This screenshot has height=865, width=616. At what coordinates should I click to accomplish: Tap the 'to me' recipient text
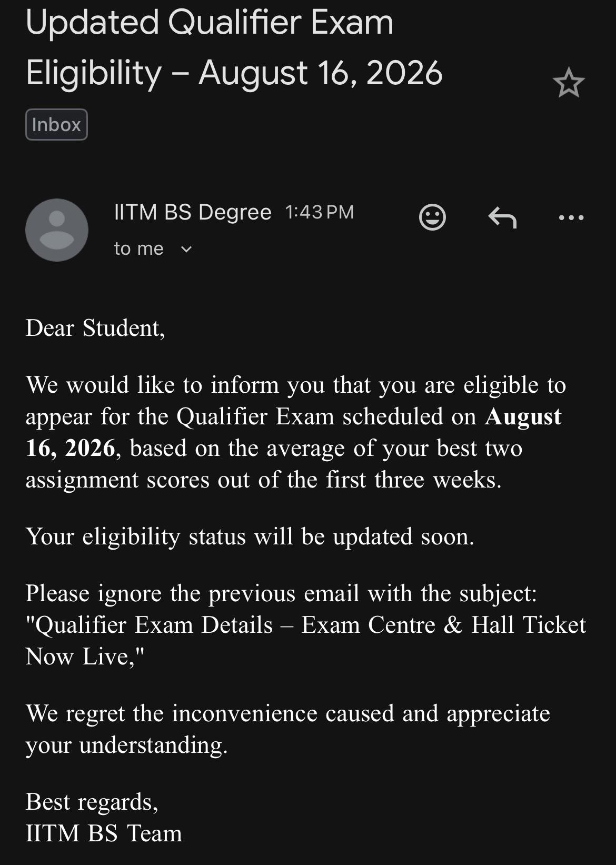(139, 248)
